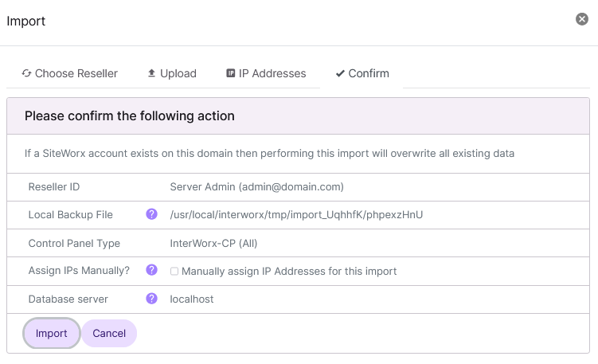This screenshot has width=598, height=364.
Task: Click the 'Assign IPs Manually?' row label
Action: pyautogui.click(x=79, y=271)
